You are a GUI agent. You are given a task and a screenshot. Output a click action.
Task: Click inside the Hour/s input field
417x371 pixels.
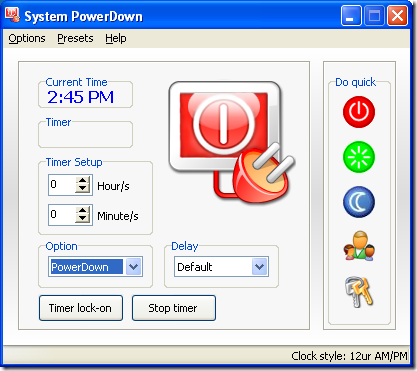click(62, 185)
